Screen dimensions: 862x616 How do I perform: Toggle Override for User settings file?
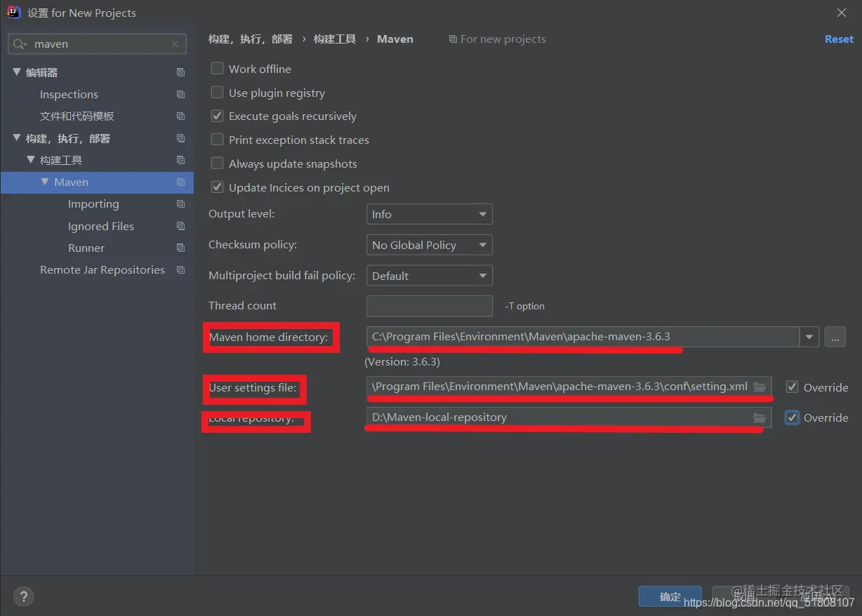point(792,387)
